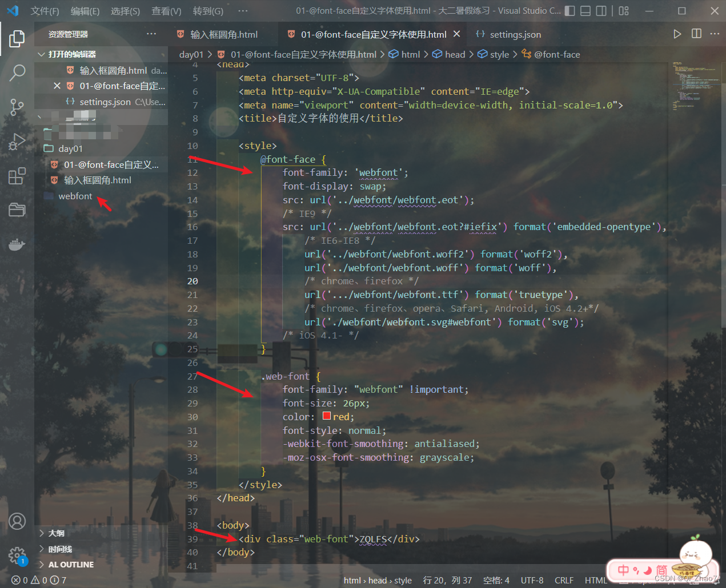Expand the 时间线 timeline section
The image size is (726, 588).
click(x=101, y=549)
